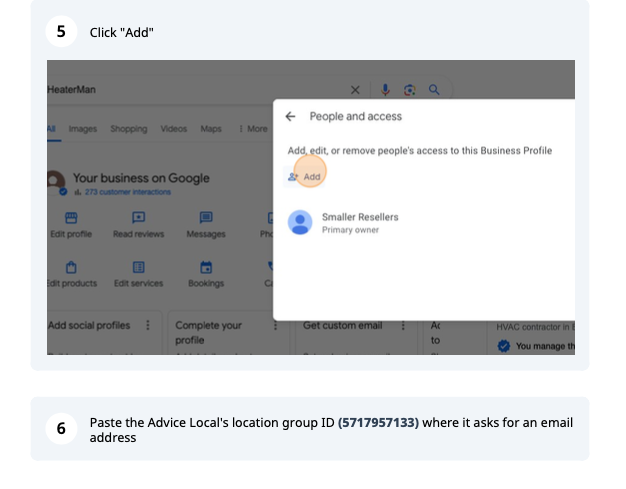
Task: Open the Bookings calendar icon
Action: (206, 267)
